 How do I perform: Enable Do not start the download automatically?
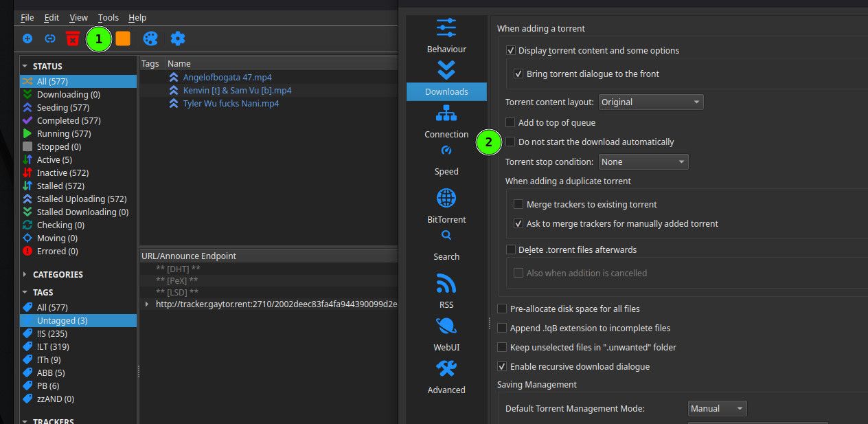click(x=510, y=142)
